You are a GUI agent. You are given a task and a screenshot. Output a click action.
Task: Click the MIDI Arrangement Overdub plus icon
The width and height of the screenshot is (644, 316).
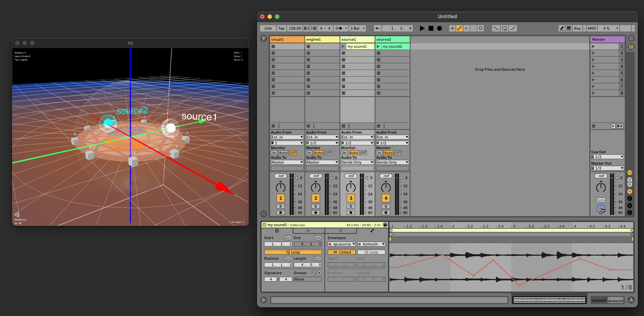click(452, 28)
